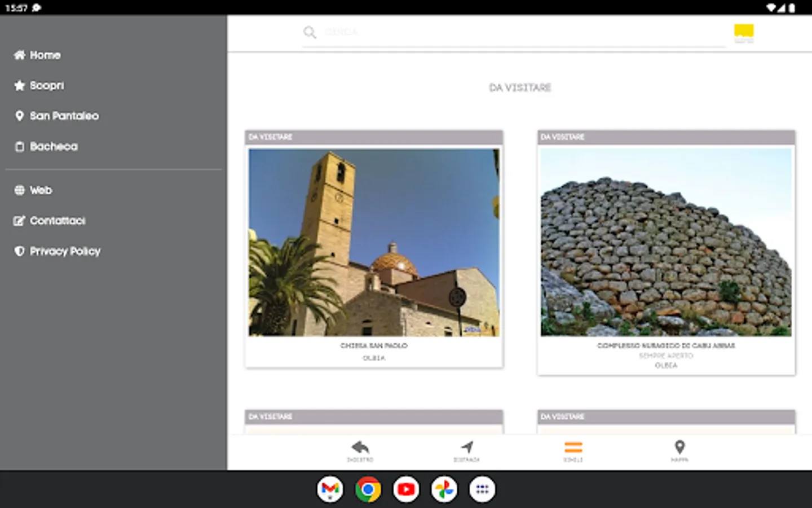Click the location pin beside San Pantaleo
This screenshot has width=812, height=508.
pos(20,116)
